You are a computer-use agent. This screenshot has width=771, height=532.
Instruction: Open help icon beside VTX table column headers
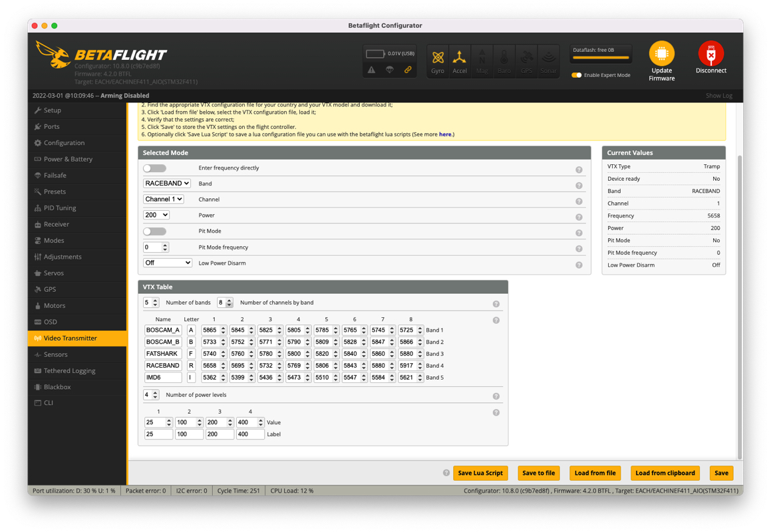(x=496, y=320)
